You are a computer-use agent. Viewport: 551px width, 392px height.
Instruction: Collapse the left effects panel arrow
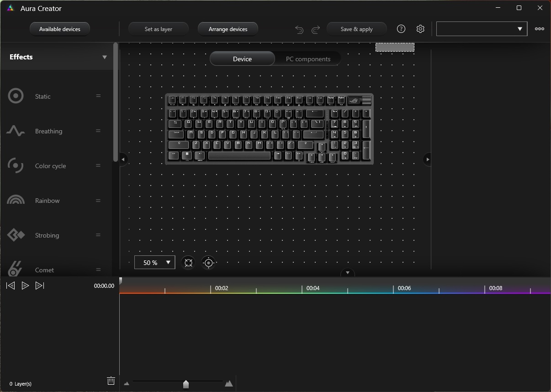point(123,159)
